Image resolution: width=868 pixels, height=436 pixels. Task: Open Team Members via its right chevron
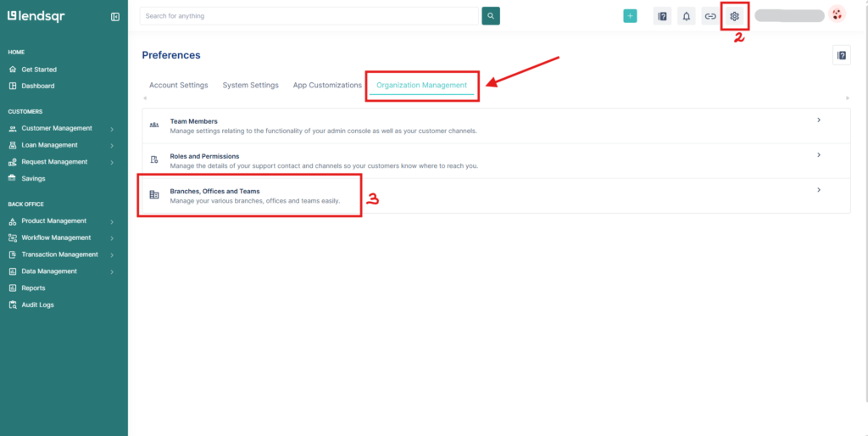[819, 120]
